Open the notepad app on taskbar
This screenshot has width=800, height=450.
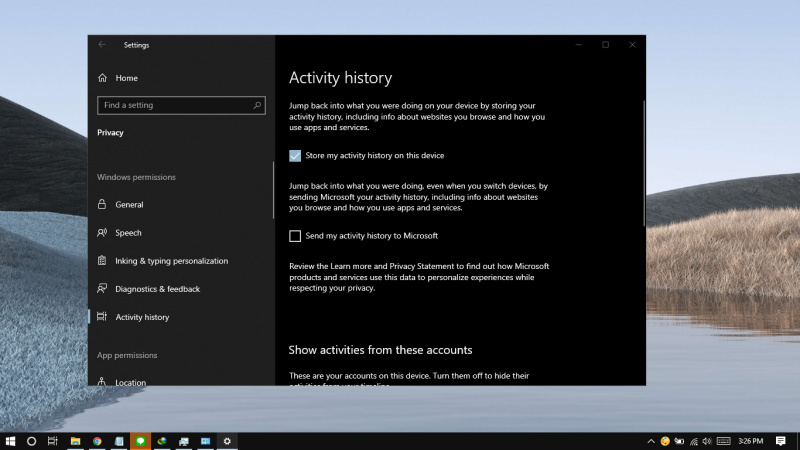[119, 441]
